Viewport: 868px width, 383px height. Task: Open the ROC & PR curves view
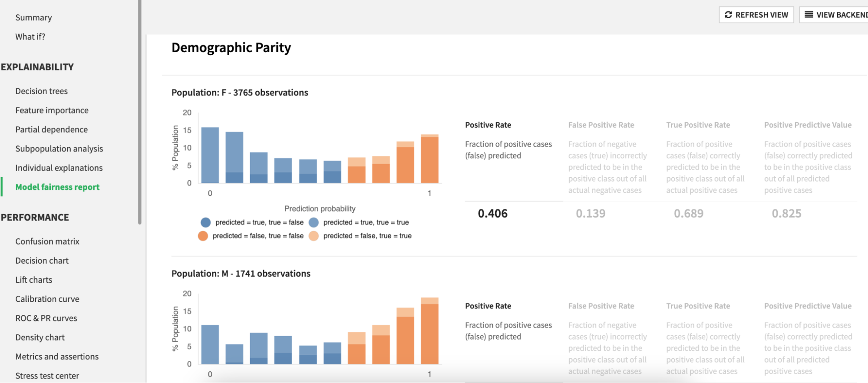[x=46, y=318]
